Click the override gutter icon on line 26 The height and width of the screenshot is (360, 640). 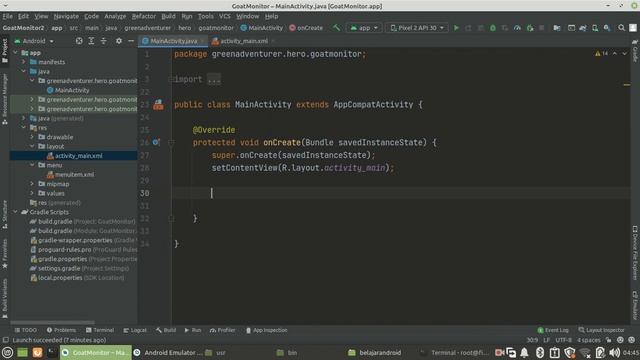156,142
